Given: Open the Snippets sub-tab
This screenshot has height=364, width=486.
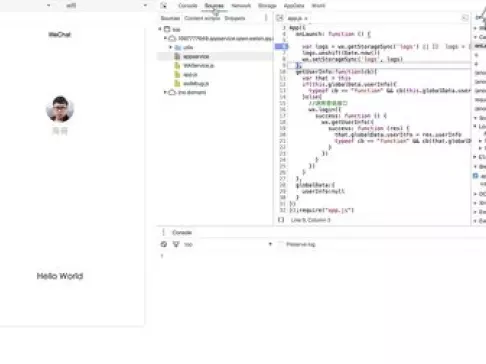Looking at the screenshot, I should (x=235, y=18).
